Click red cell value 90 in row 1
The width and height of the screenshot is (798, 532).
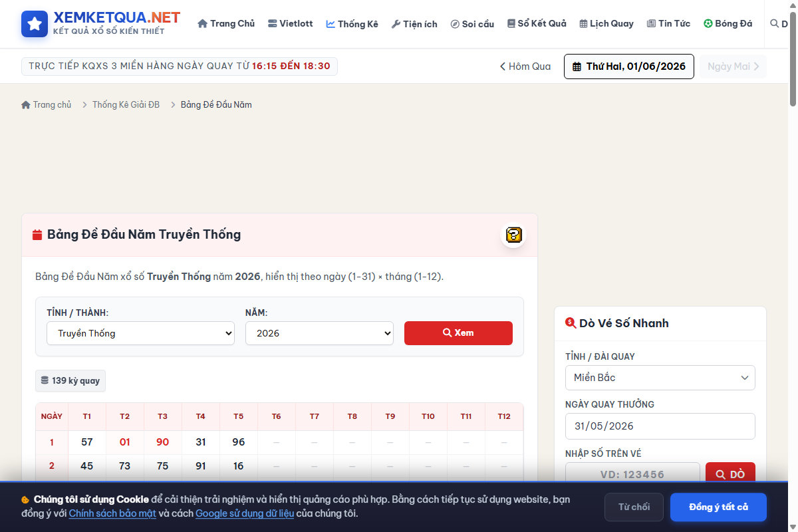(x=163, y=442)
